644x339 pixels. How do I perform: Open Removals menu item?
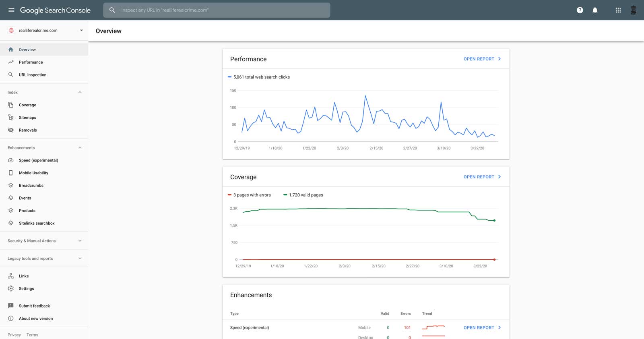coord(44,130)
